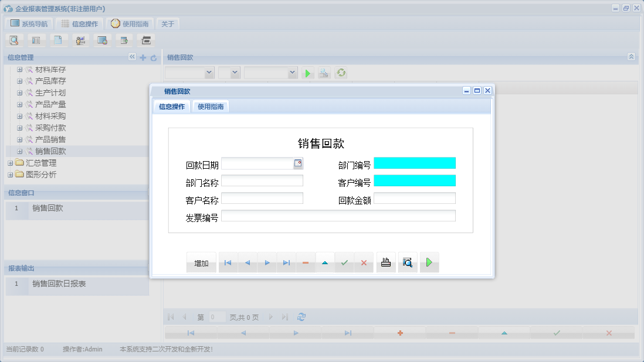The height and width of the screenshot is (362, 644).
Task: Open the report list icon on the toolbar
Action: (x=36, y=40)
